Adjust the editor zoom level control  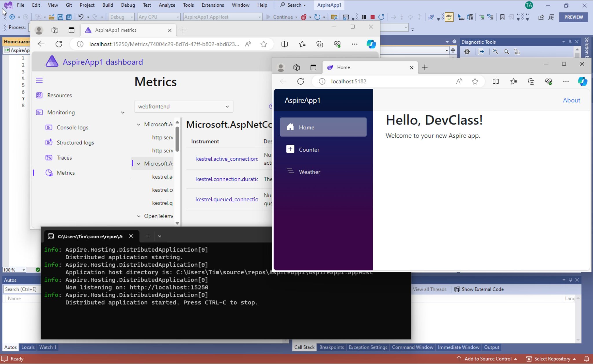(14, 270)
